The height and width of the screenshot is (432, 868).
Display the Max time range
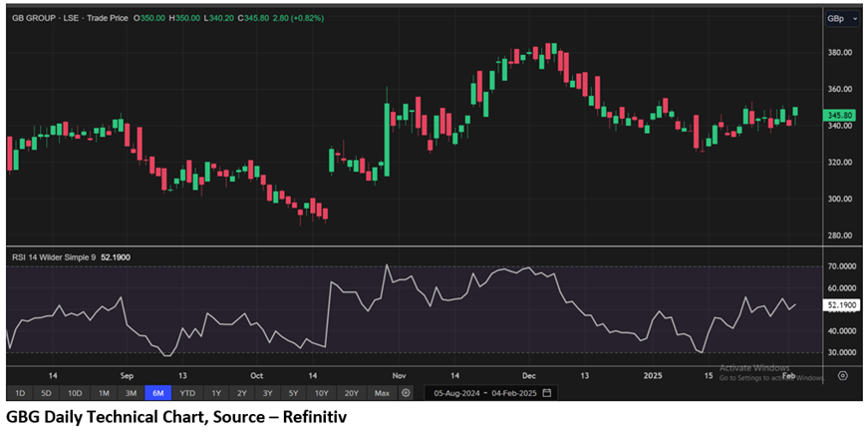point(382,393)
